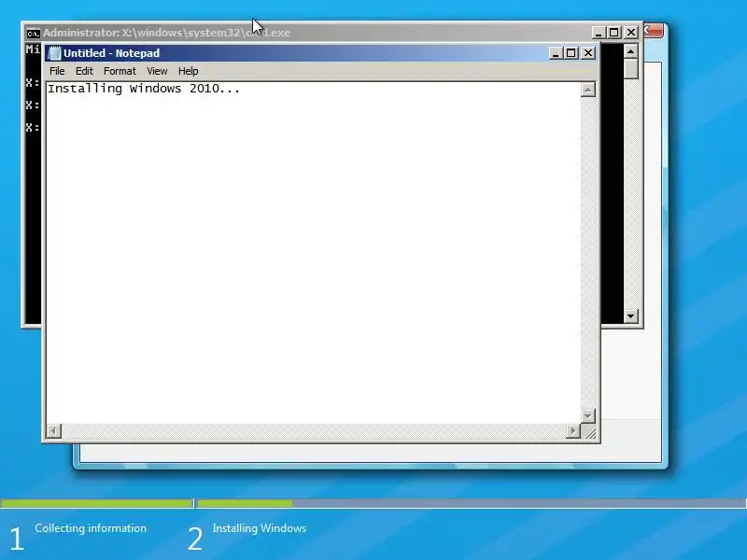This screenshot has width=747, height=560.
Task: Click Notepad horizontal scrollbar left arrow
Action: 54,431
